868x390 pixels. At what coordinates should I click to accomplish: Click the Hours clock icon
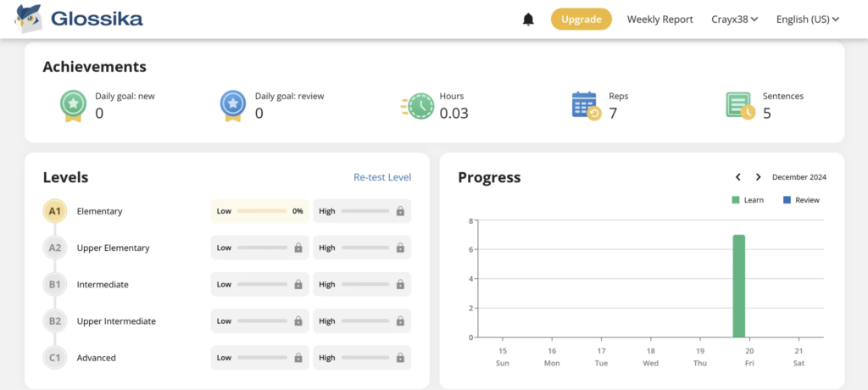pos(417,106)
